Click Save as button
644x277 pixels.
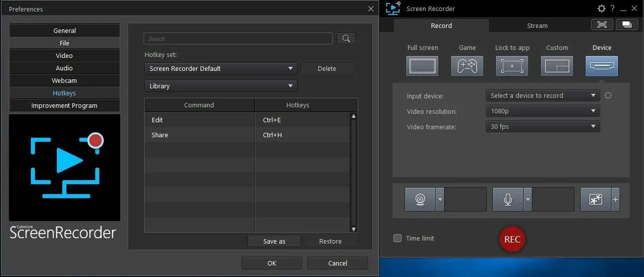[274, 241]
